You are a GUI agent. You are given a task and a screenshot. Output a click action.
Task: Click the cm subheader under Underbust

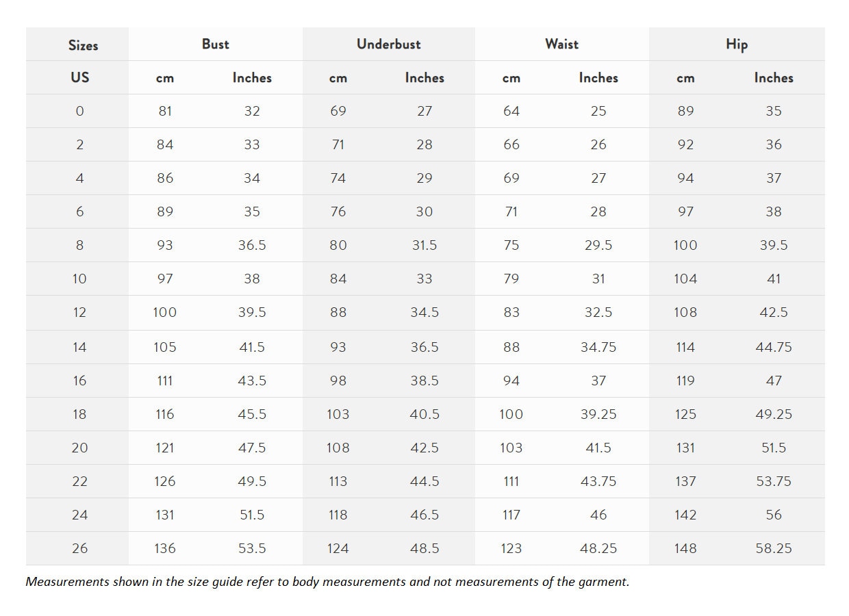338,79
